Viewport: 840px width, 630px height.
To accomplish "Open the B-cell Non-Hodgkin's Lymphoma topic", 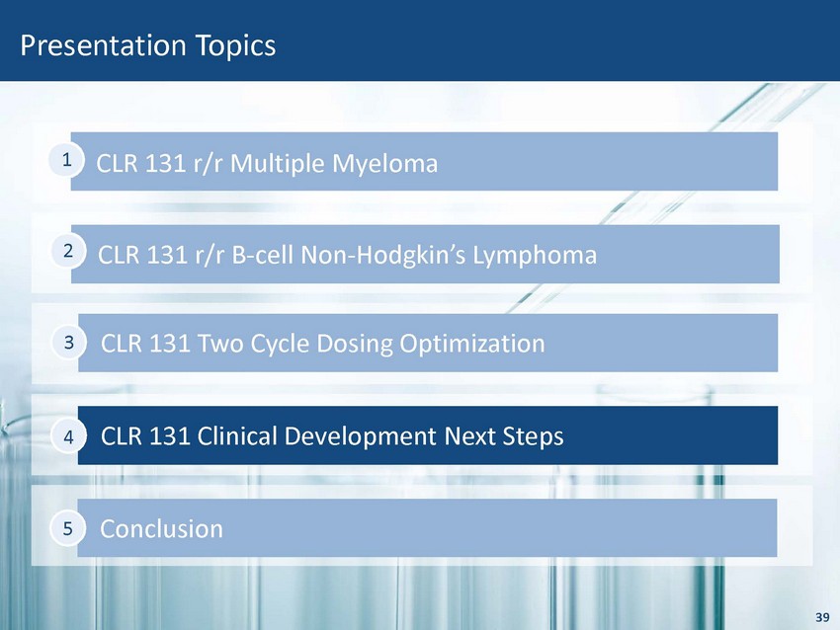I will pyautogui.click(x=348, y=255).
